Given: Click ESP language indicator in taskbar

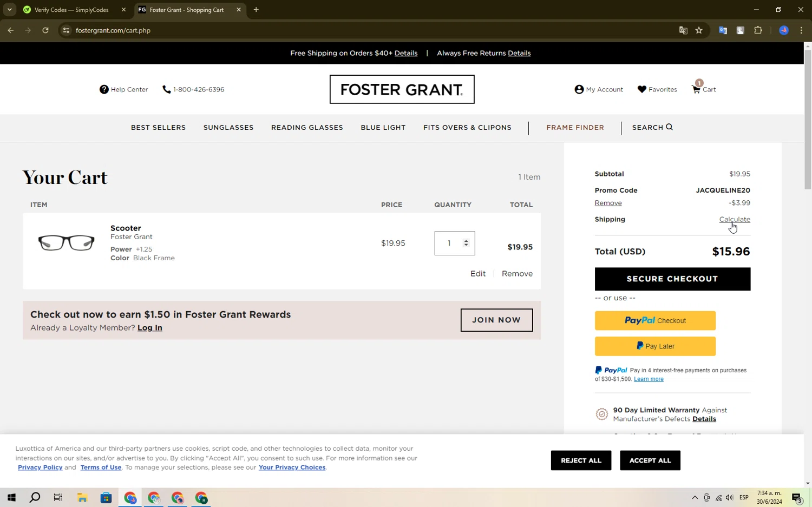Looking at the screenshot, I should (744, 498).
